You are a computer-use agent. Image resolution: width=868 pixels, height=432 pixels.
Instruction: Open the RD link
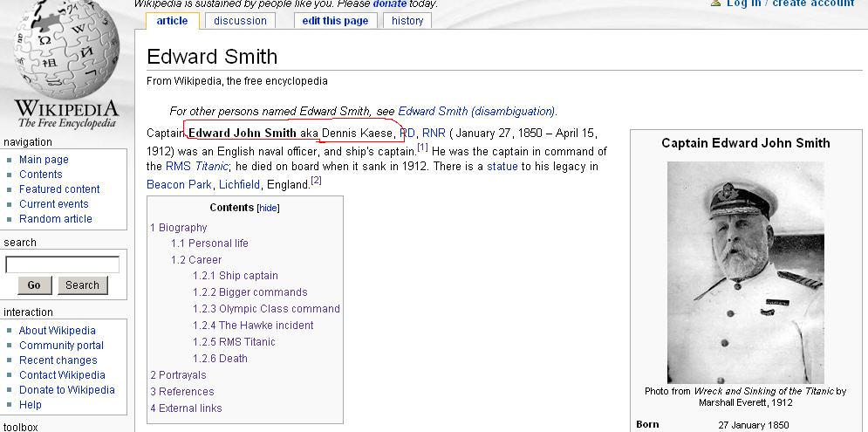coord(407,133)
